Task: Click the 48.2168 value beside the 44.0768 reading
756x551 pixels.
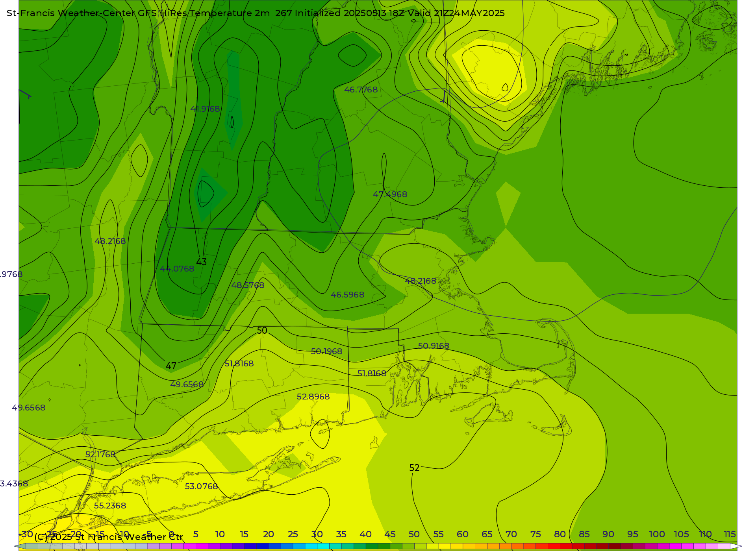Action: click(110, 241)
